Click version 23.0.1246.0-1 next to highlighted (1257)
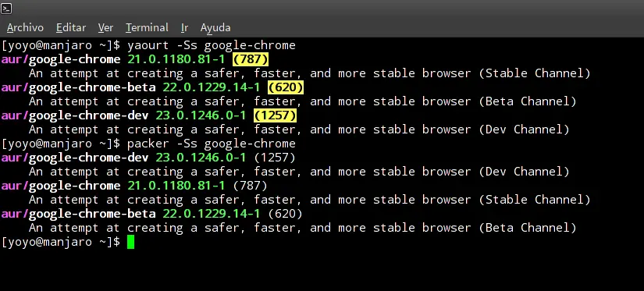The width and height of the screenshot is (644, 291). 201,115
